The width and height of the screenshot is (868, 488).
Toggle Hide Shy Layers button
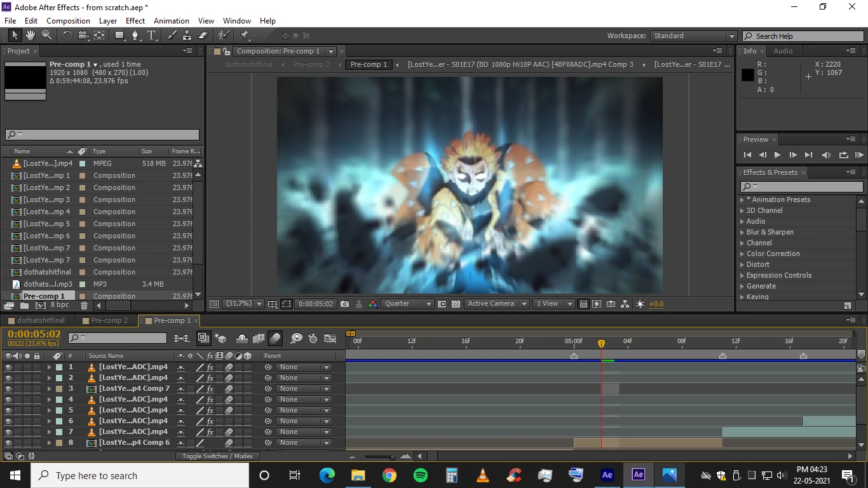point(241,339)
